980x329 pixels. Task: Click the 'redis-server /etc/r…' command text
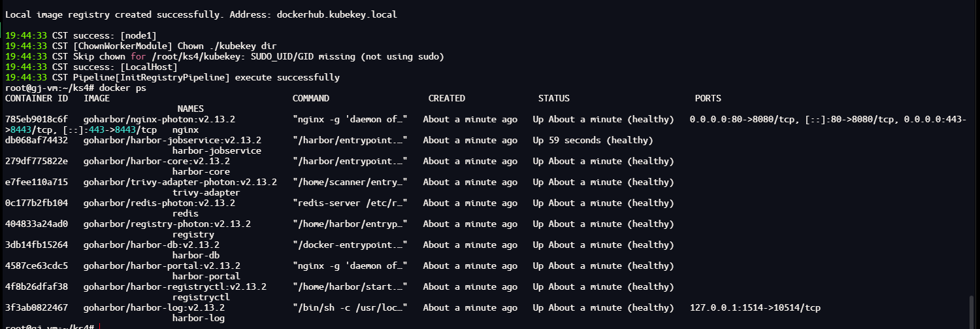coord(350,203)
